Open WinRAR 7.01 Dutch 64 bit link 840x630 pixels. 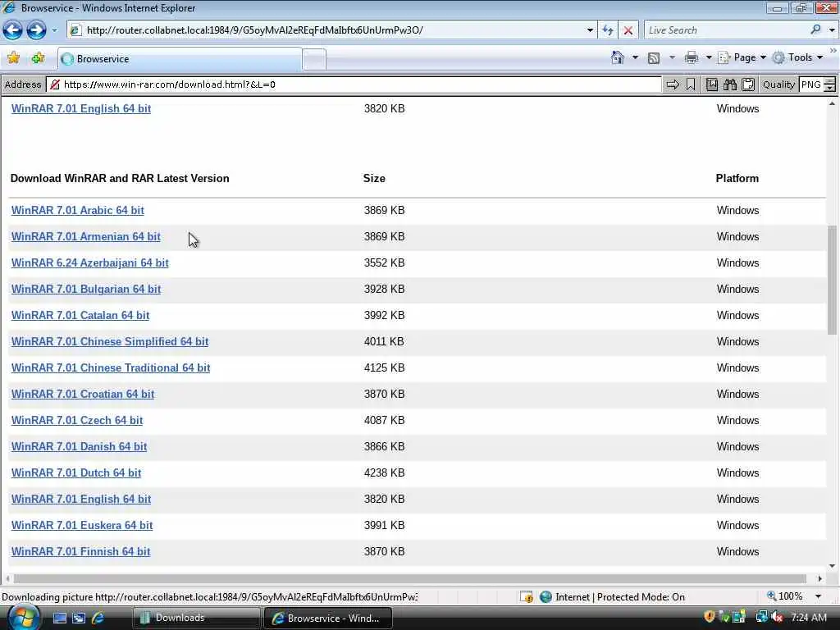click(76, 472)
